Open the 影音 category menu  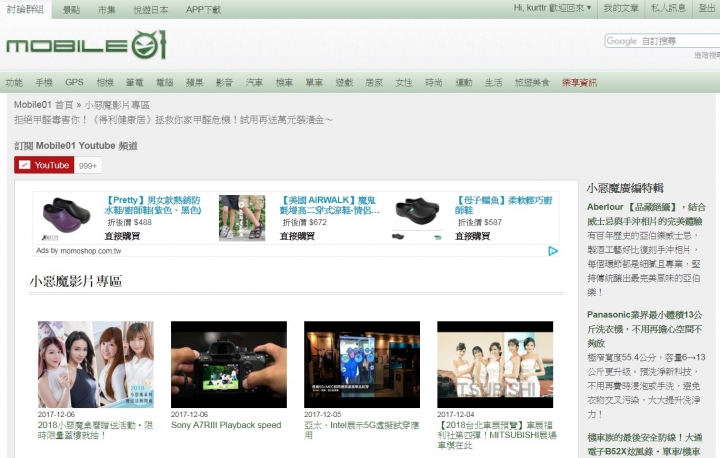point(224,83)
